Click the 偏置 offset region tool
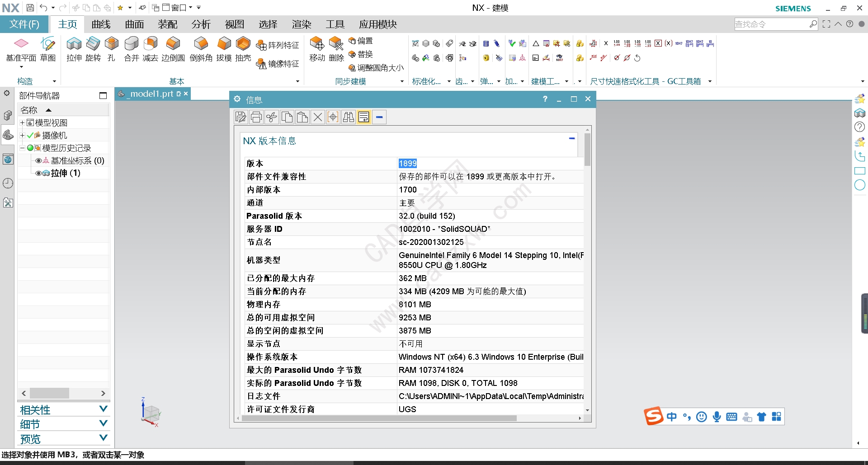Image resolution: width=868 pixels, height=465 pixels. [x=361, y=41]
